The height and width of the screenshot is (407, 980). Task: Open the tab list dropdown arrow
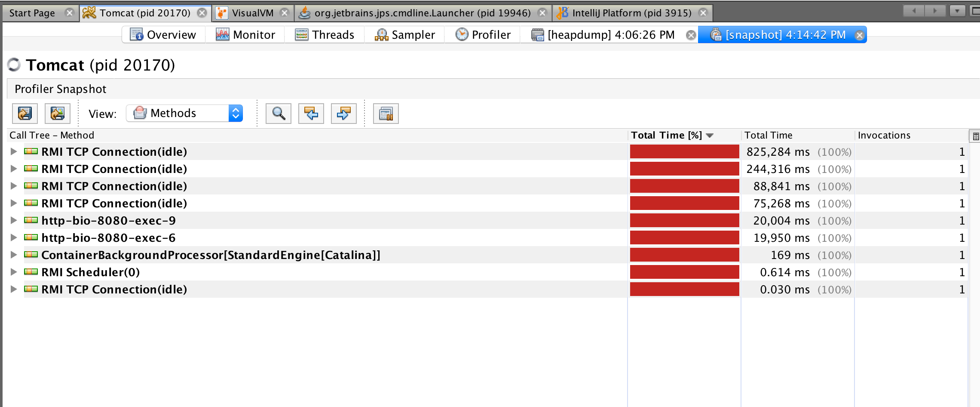[957, 11]
